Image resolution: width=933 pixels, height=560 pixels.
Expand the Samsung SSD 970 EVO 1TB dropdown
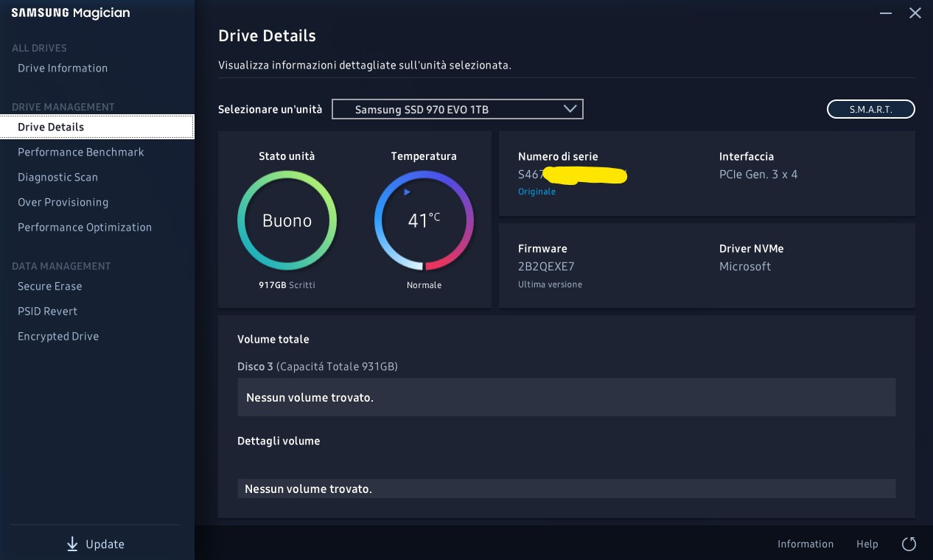tap(458, 109)
